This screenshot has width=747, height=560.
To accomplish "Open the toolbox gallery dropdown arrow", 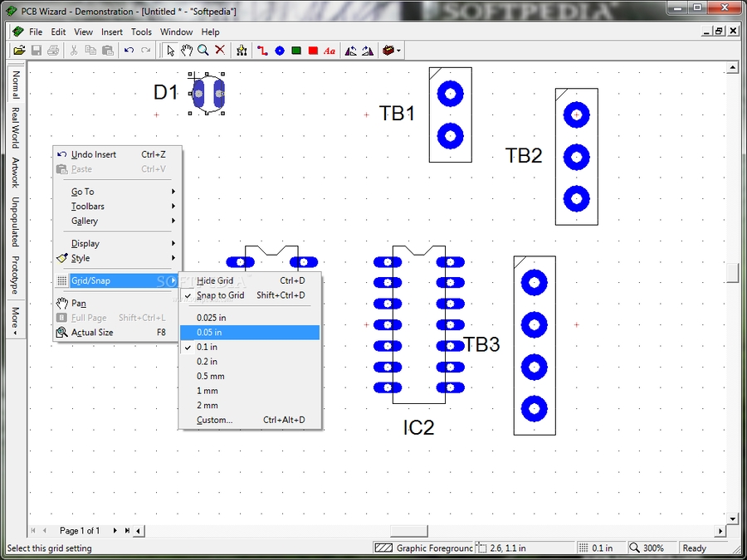I will coord(399,51).
